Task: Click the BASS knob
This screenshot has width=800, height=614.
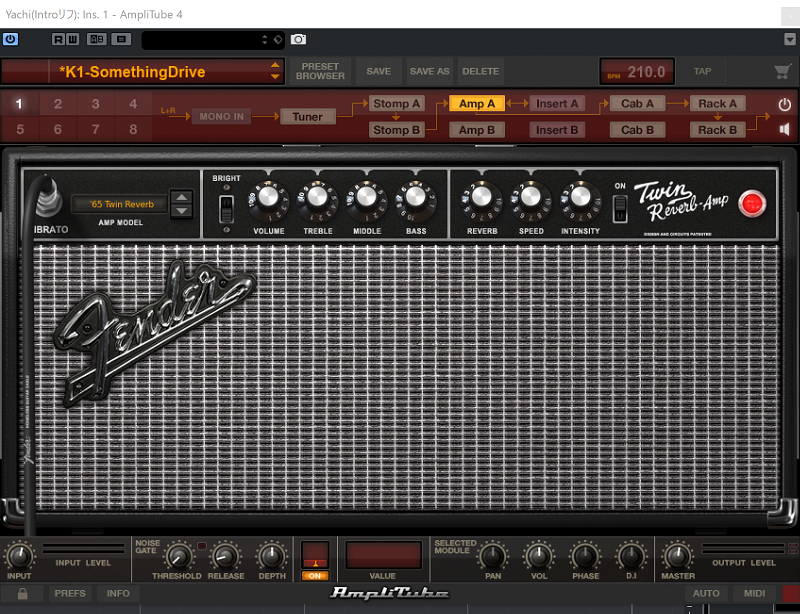Action: pyautogui.click(x=415, y=198)
